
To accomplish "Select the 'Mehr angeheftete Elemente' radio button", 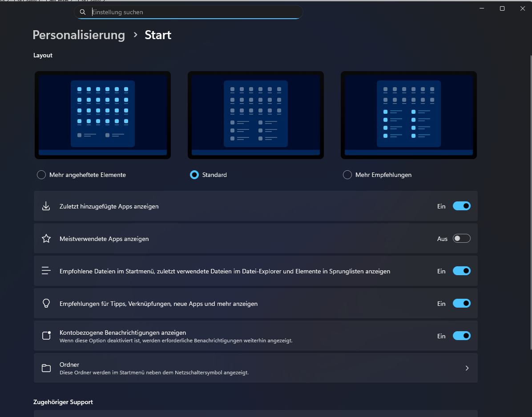I will [x=41, y=175].
